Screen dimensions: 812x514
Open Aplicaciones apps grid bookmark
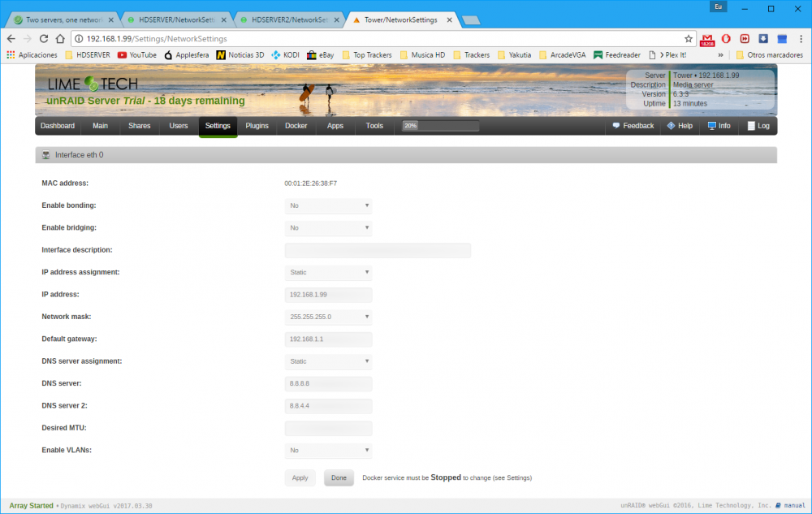coord(32,55)
